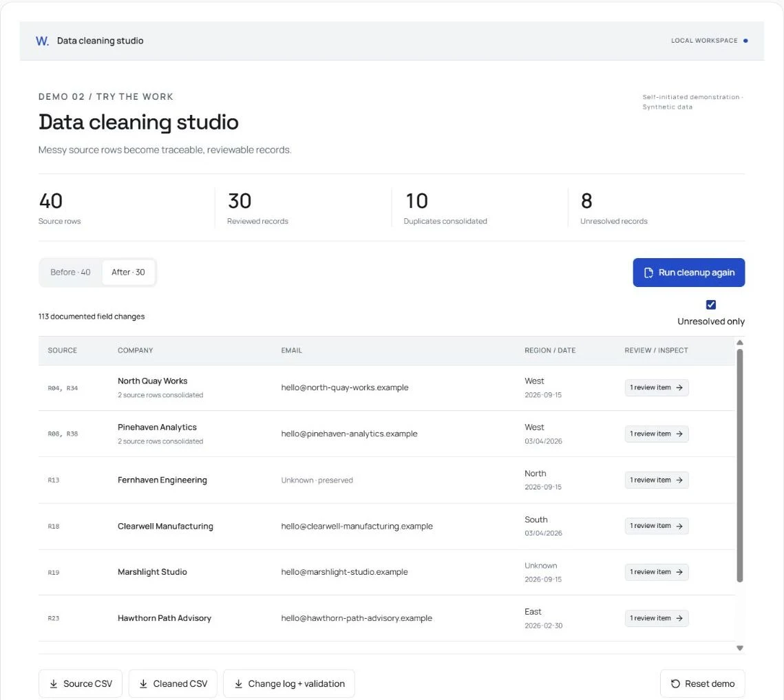Click email hello@hawthorn-path-advisory.example
This screenshot has width=784, height=700.
tap(357, 618)
